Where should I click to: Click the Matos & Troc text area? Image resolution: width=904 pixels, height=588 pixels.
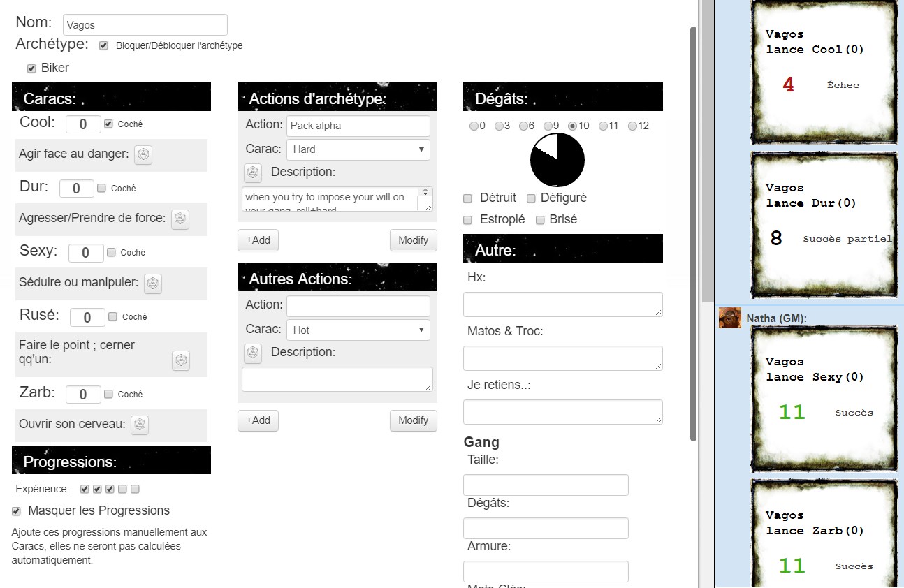(563, 358)
